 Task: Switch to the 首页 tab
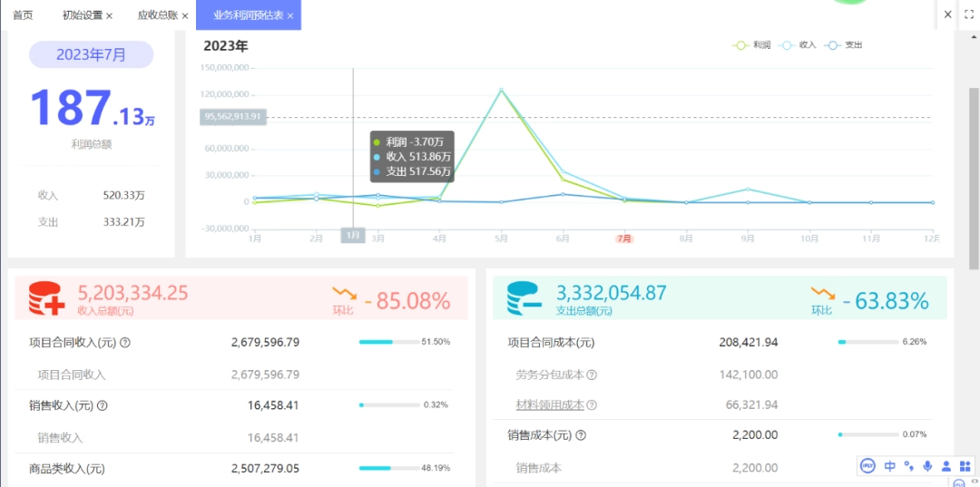click(x=23, y=15)
